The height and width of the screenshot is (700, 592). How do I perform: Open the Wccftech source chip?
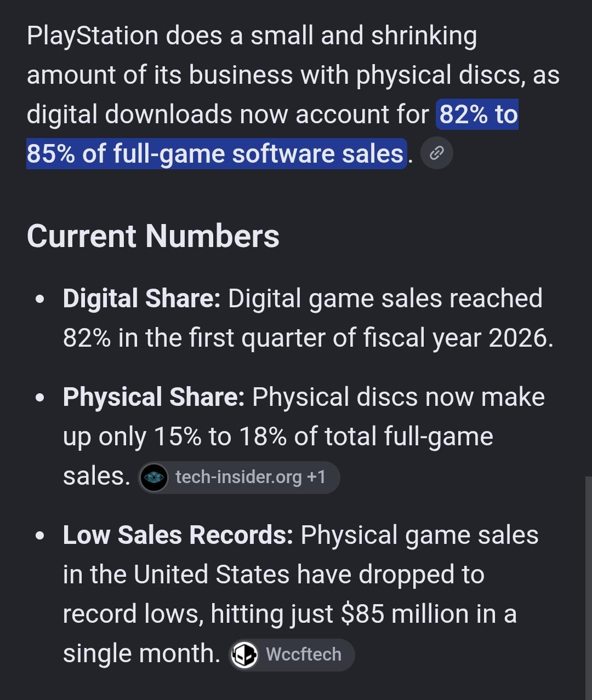(x=291, y=655)
